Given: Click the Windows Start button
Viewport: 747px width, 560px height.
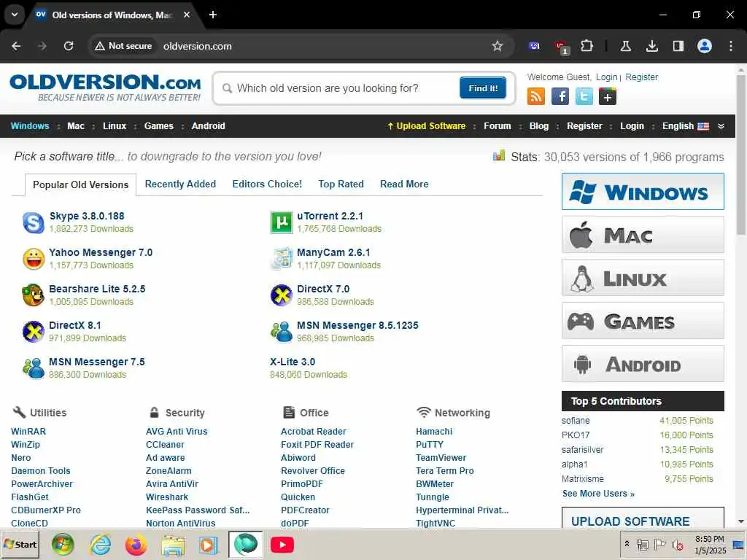Looking at the screenshot, I should coord(20,544).
